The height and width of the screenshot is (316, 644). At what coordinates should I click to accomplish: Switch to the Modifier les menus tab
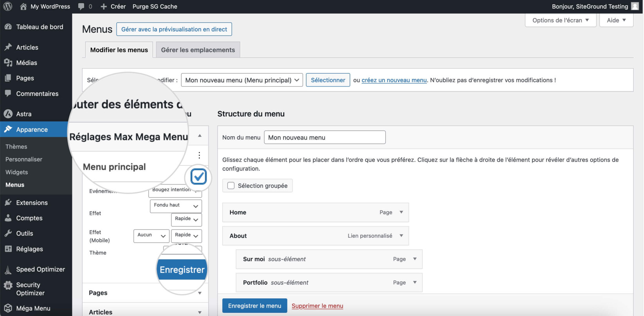pos(119,50)
